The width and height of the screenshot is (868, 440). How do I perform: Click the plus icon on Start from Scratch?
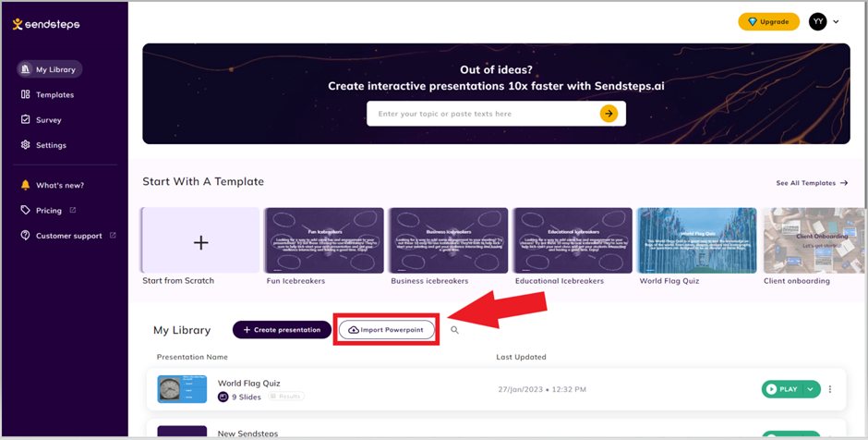coord(201,242)
